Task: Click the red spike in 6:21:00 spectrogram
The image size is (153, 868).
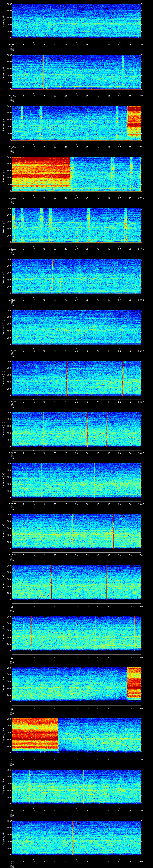Action: (53, 264)
